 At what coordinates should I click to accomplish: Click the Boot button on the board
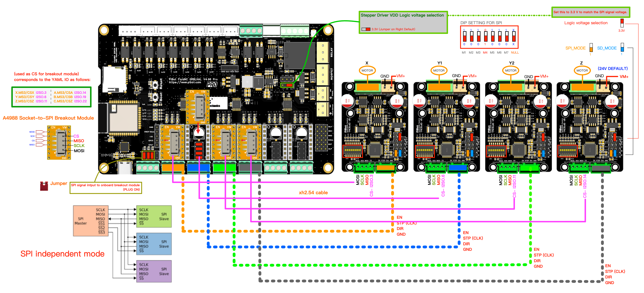point(155,97)
